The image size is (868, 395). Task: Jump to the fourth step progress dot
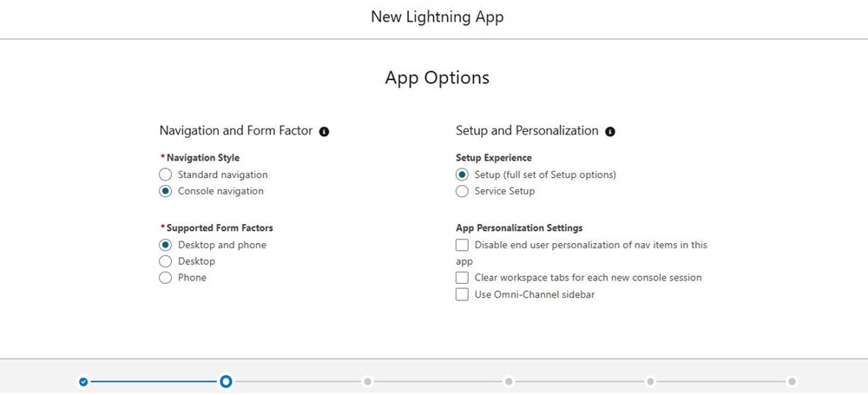pos(509,382)
